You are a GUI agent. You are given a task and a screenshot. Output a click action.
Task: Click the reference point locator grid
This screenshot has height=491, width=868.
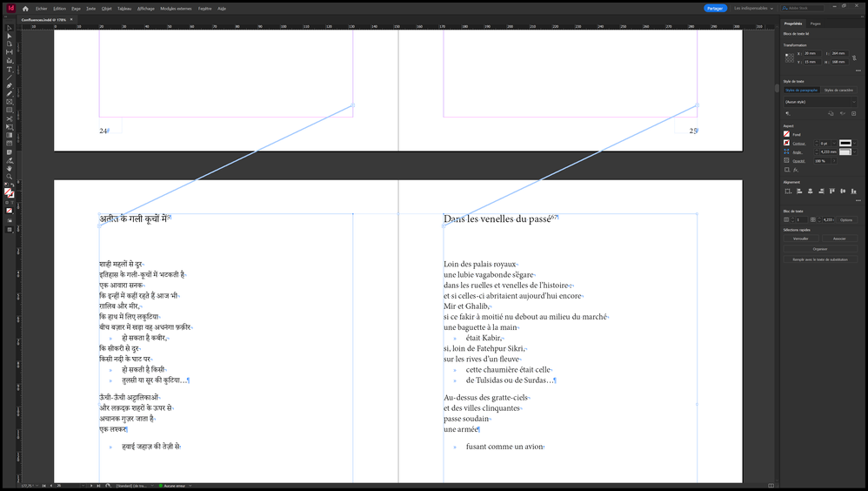(790, 57)
